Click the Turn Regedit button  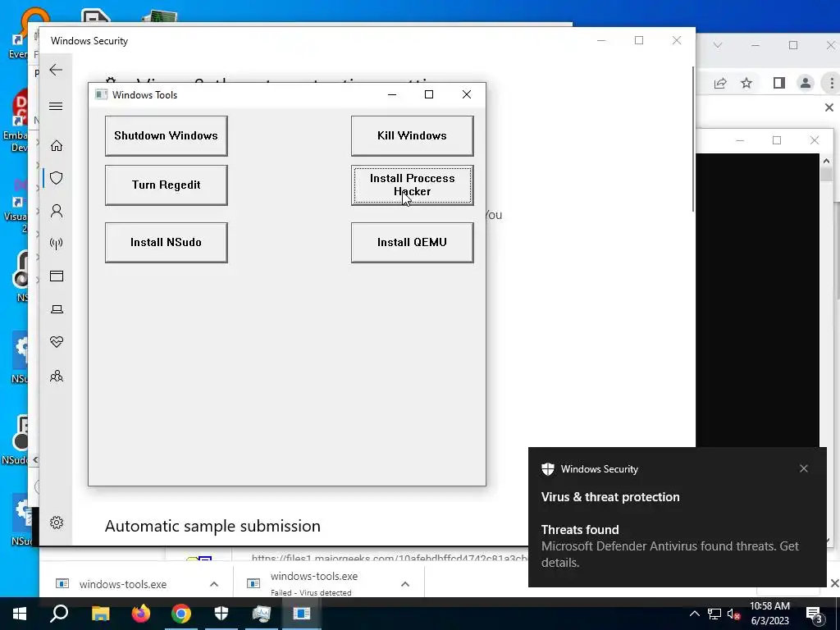coord(166,185)
